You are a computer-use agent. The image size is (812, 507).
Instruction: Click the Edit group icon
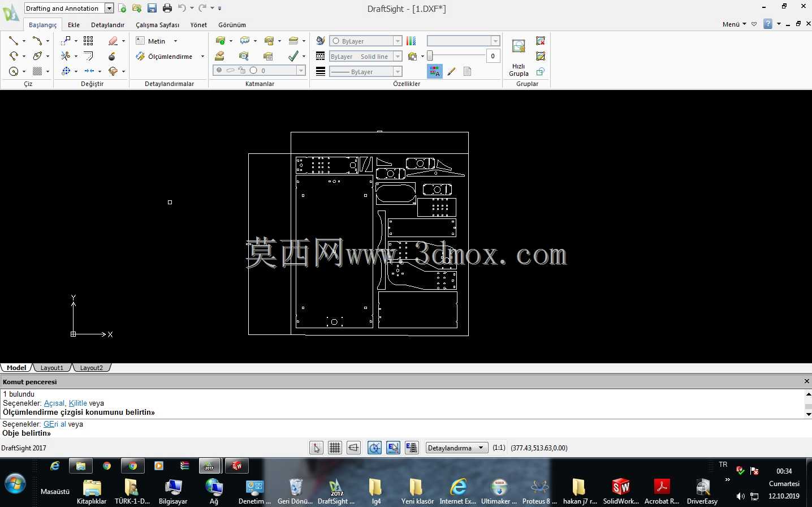[541, 56]
